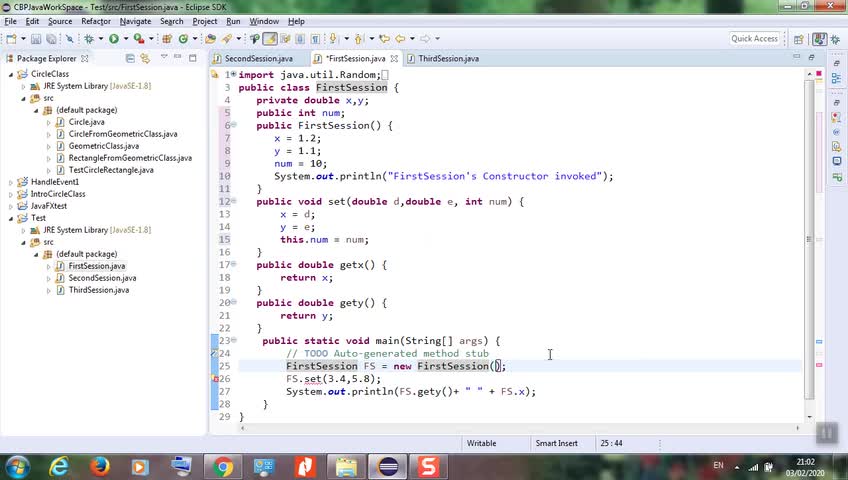Open the Navigate menu

[x=135, y=21]
